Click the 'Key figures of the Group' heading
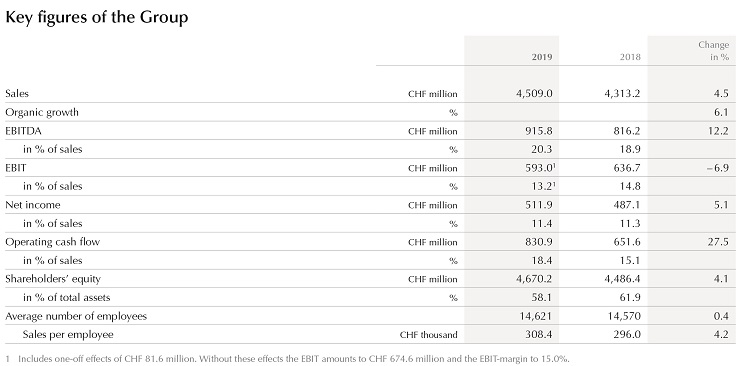 coord(97,17)
